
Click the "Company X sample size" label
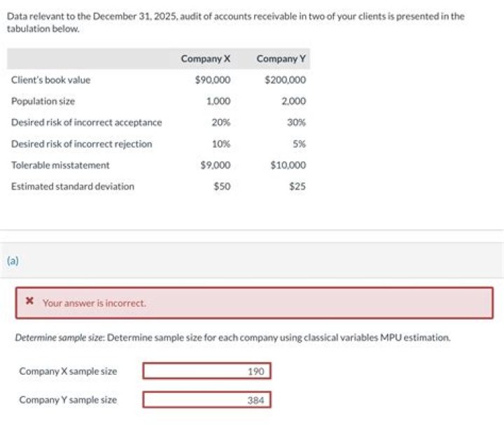[x=68, y=371]
